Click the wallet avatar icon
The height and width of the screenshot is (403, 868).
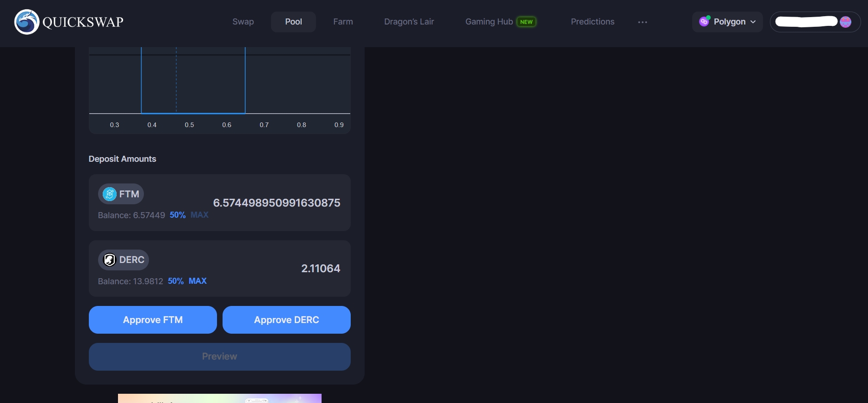845,22
